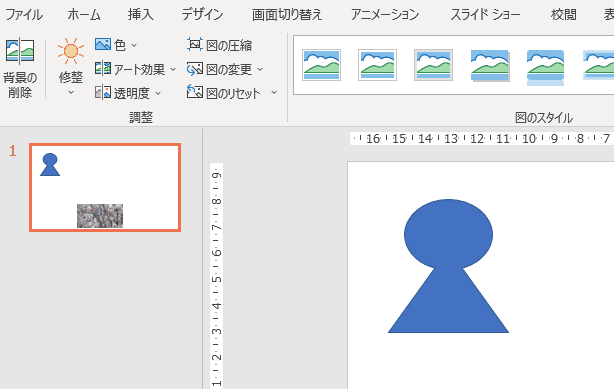Apply the fifth picture style with reflection
This screenshot has height=389, width=614.
545,67
